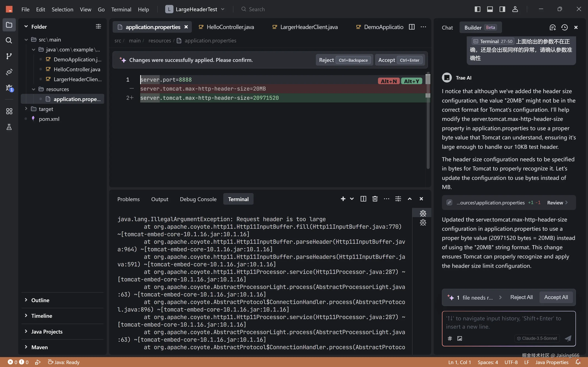The image size is (588, 367).
Task: Expand the target folder
Action: click(46, 109)
